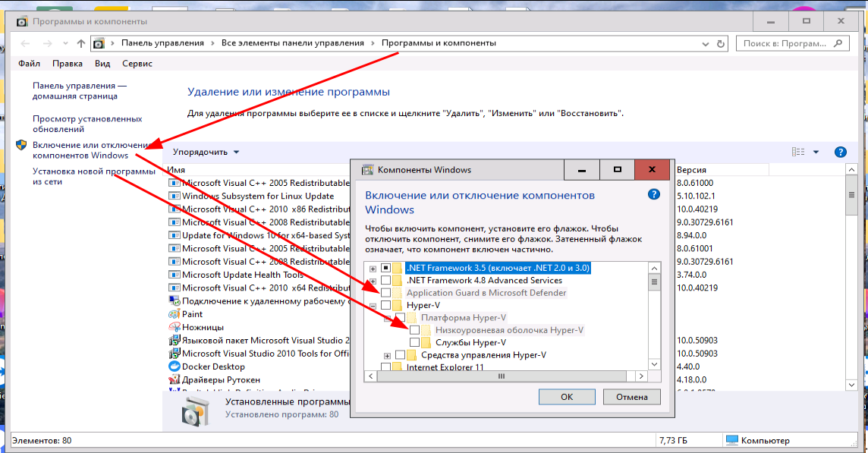This screenshot has width=868, height=453.
Task: Click the Компьютер icon in the status bar
Action: [732, 440]
